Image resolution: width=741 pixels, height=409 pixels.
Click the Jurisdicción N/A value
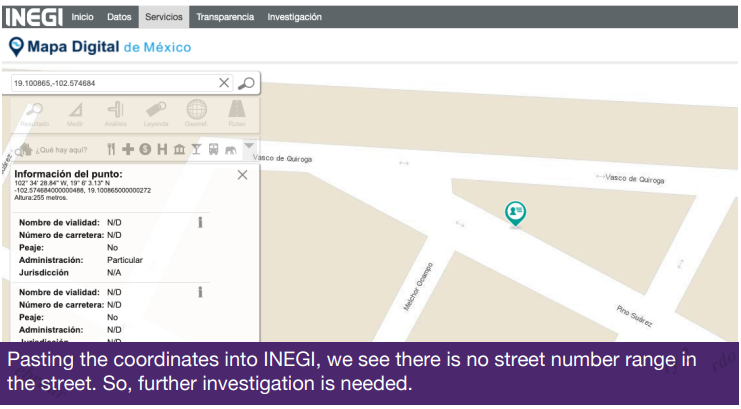click(114, 272)
